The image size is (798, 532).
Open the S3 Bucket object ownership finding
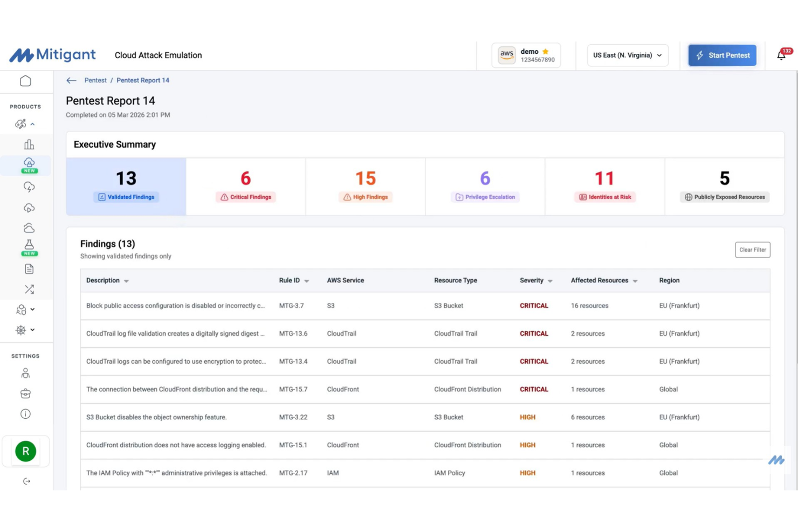click(x=425, y=417)
